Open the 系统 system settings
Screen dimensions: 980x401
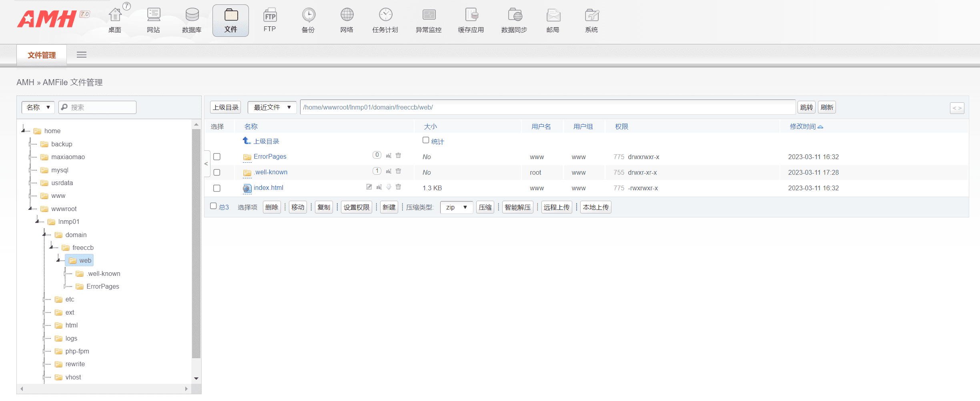tap(591, 19)
